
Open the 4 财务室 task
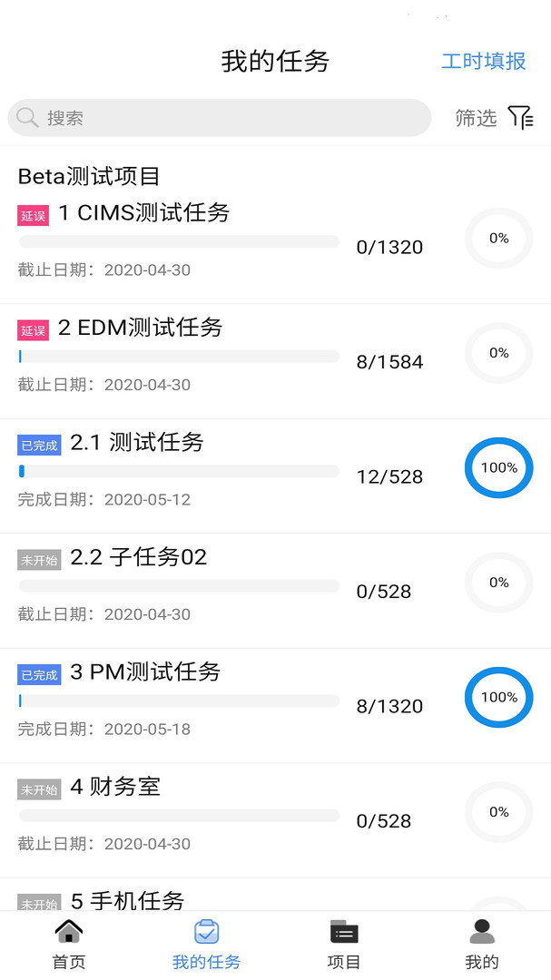click(115, 787)
